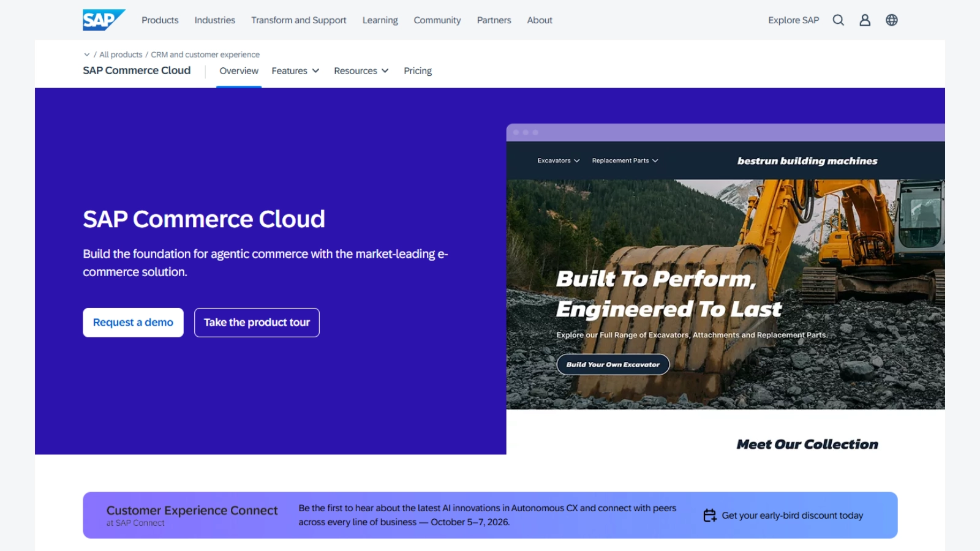Viewport: 980px width, 551px height.
Task: Click the bestrun building machines logo text
Action: pos(807,161)
